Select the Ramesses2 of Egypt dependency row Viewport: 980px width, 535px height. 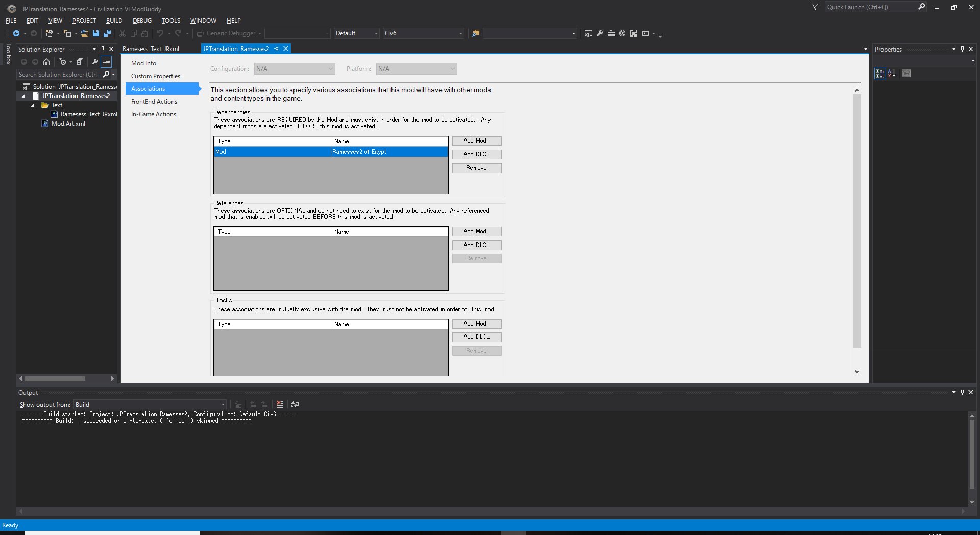tap(331, 152)
